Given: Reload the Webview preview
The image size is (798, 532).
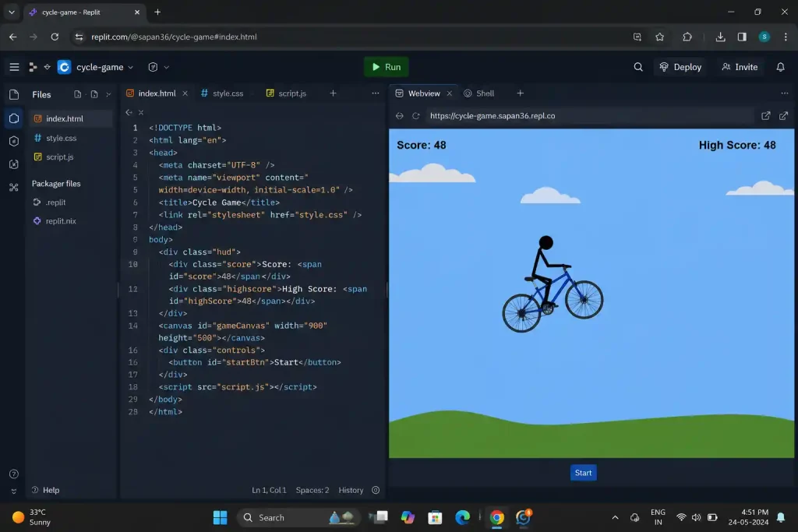Looking at the screenshot, I should click(416, 116).
